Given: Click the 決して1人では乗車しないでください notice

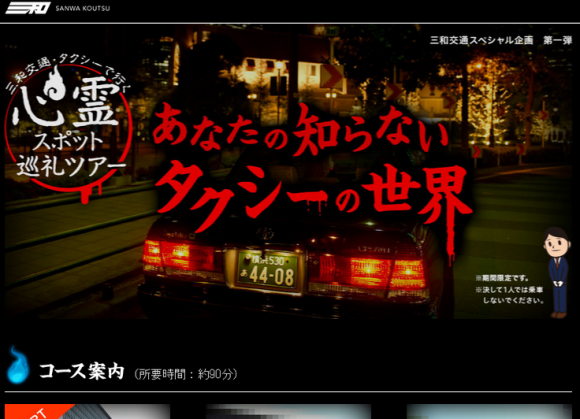Looking at the screenshot, I should coord(510,295).
